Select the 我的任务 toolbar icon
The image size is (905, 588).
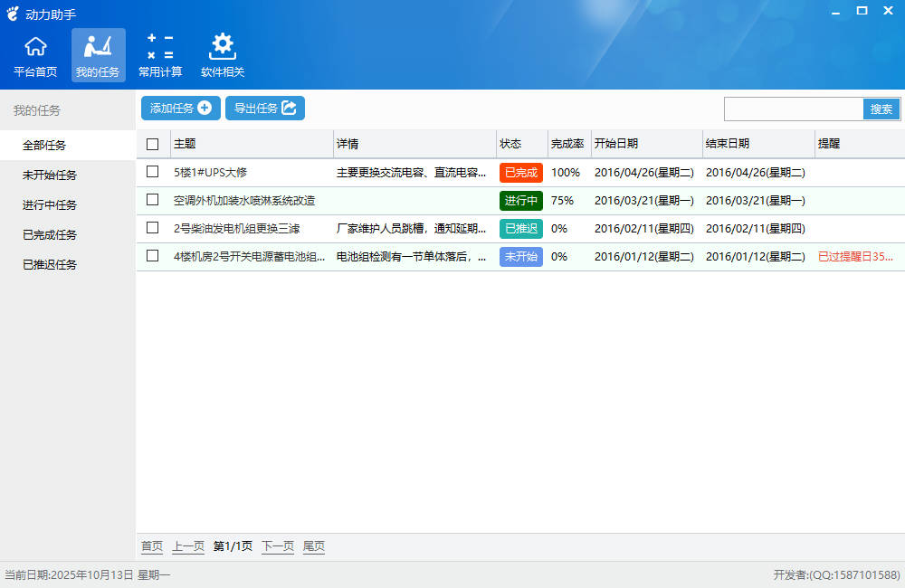coord(98,47)
